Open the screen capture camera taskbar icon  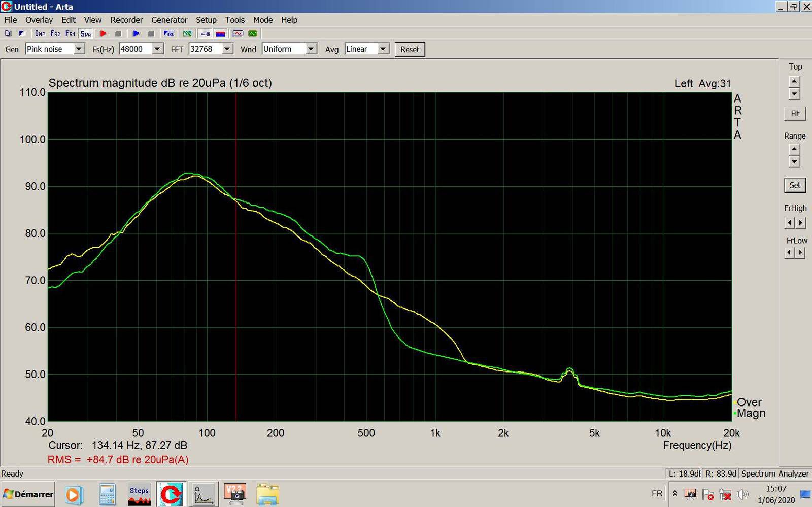[235, 495]
